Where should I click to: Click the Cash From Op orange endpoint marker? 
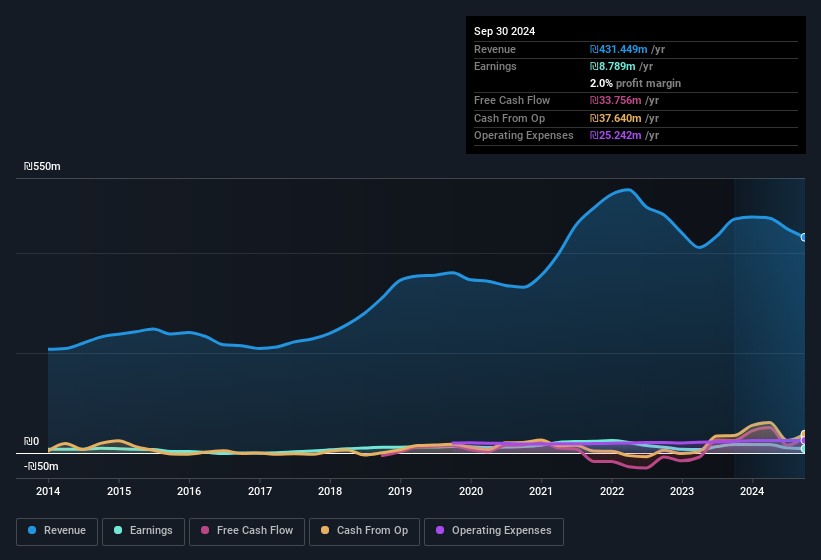coord(804,434)
